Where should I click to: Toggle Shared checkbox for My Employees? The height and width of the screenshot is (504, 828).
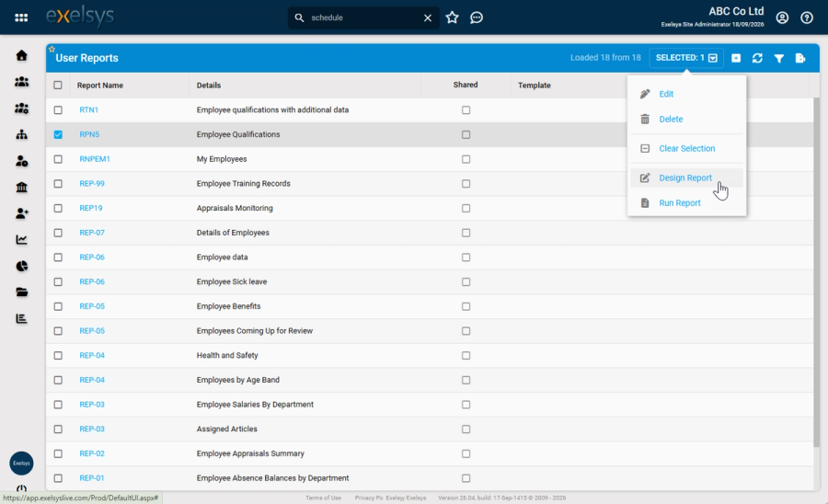tap(466, 159)
